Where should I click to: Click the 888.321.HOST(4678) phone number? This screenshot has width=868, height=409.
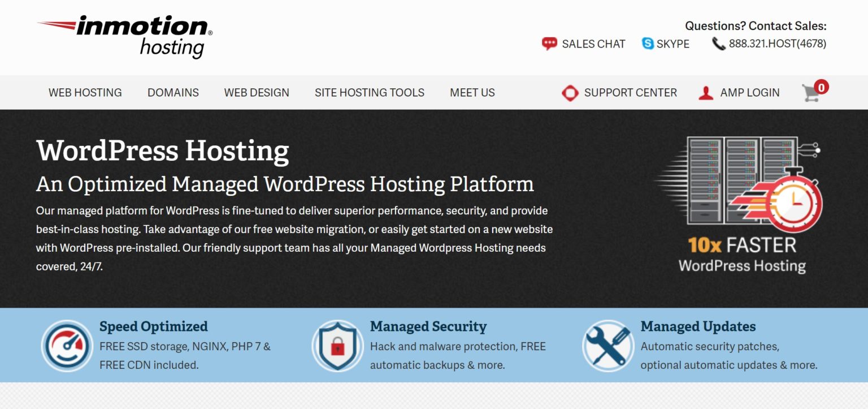point(778,44)
